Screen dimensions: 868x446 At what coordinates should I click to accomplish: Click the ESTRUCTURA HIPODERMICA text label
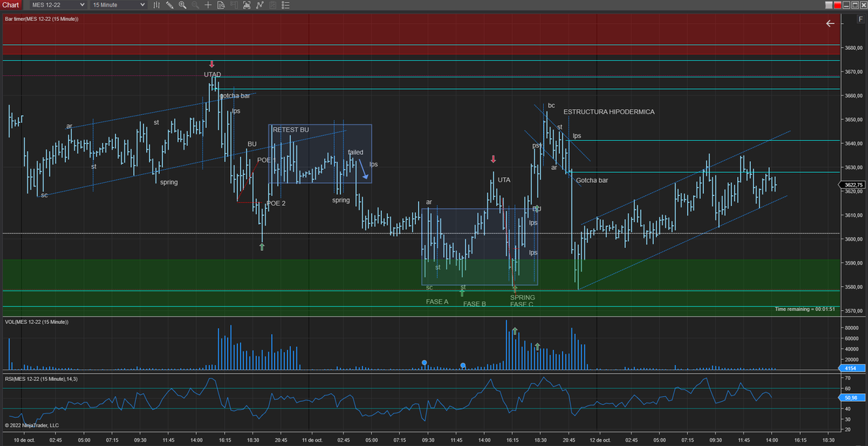pos(609,112)
